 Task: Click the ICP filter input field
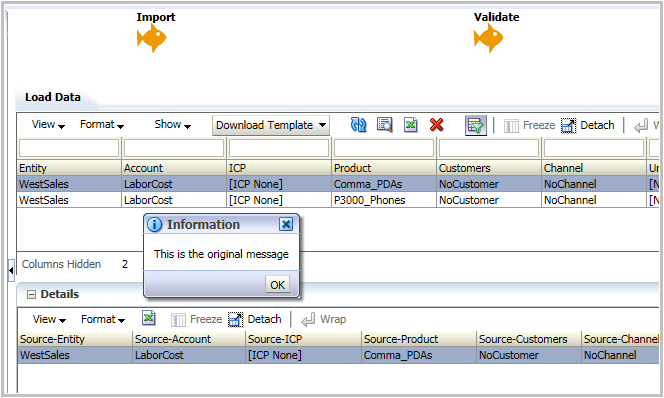279,148
